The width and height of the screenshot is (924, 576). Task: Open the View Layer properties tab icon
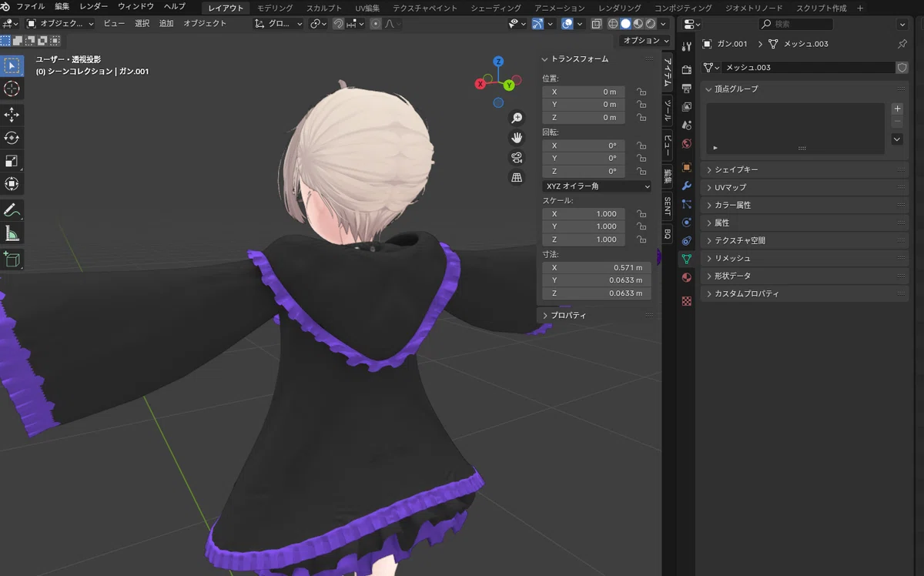tap(687, 107)
